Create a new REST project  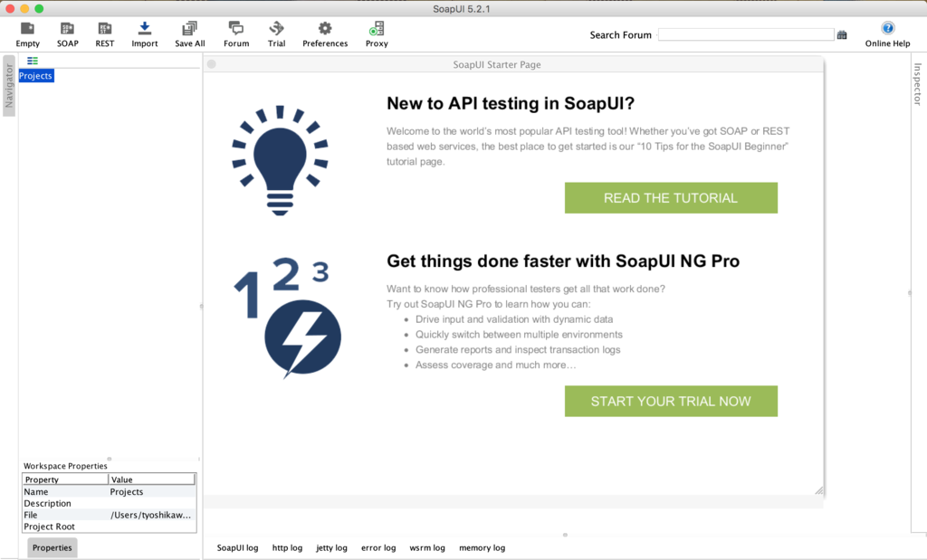coord(105,34)
